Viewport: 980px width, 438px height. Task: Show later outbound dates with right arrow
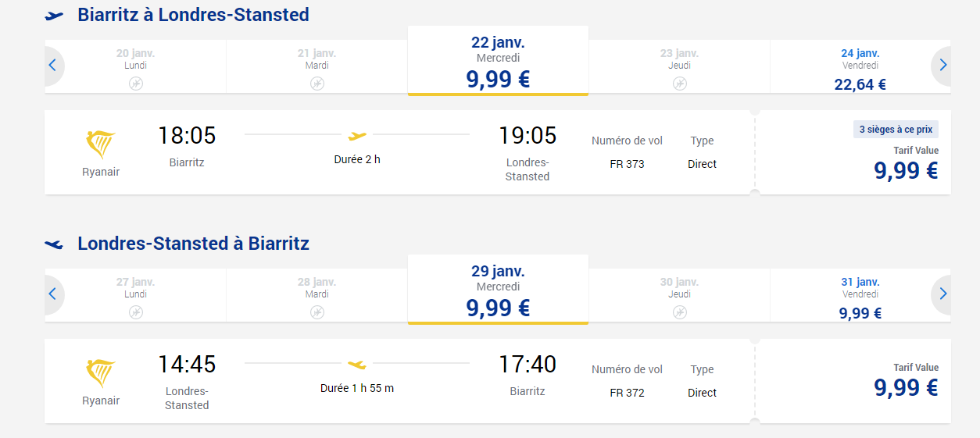point(942,66)
